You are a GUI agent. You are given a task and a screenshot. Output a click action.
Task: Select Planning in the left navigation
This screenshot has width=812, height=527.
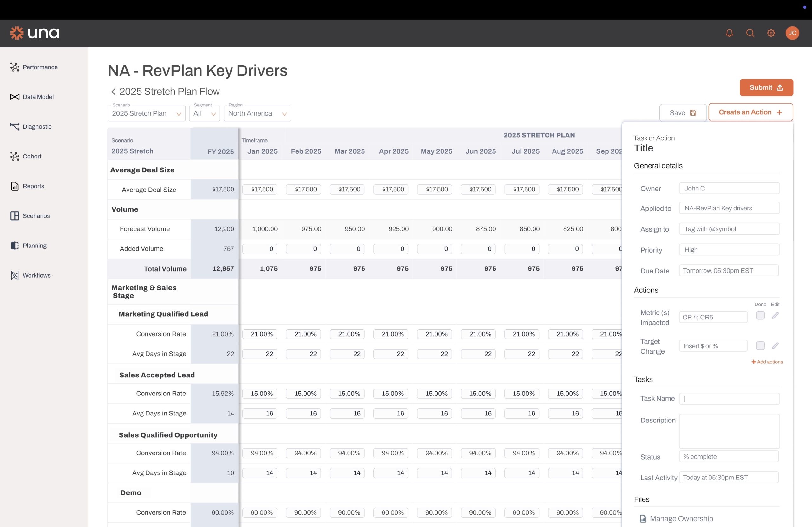[34, 245]
